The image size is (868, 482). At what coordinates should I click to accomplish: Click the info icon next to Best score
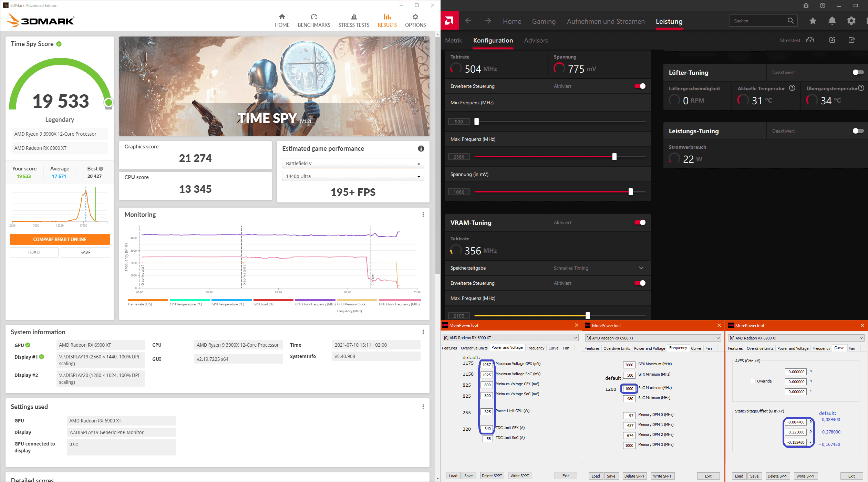101,169
